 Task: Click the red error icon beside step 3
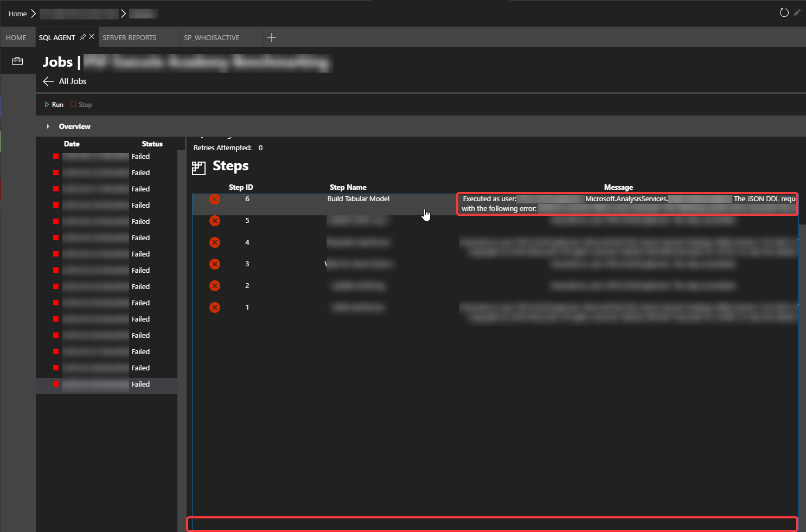coord(214,264)
